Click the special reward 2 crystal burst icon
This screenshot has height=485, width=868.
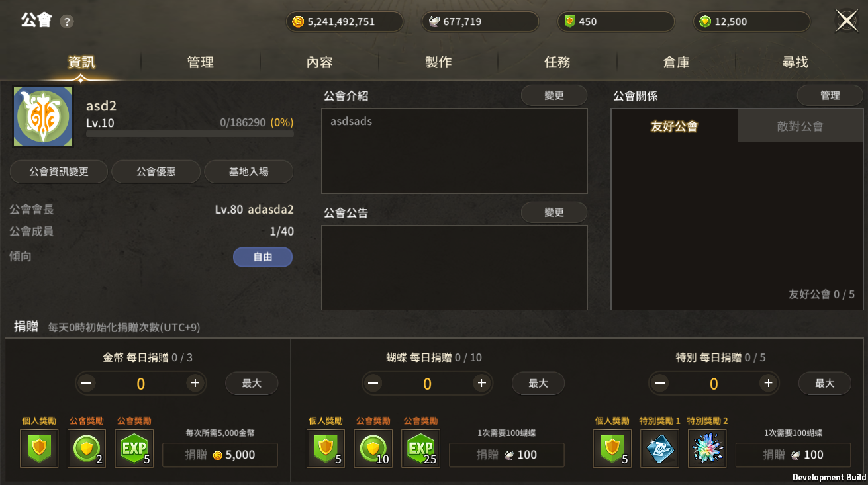707,449
